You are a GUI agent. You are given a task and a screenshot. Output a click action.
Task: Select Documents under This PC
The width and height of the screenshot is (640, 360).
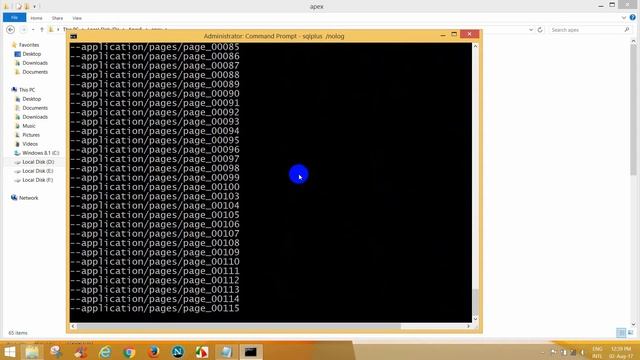[35, 108]
